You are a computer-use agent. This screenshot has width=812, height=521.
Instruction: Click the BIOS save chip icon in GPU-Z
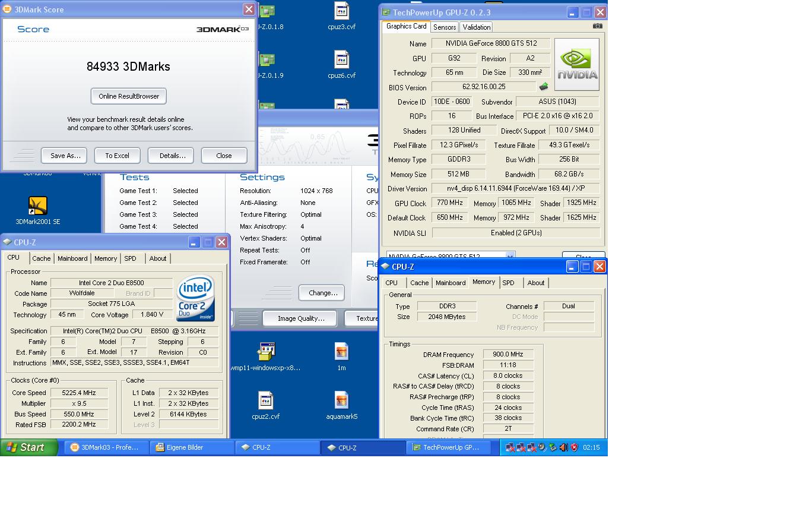pos(543,87)
